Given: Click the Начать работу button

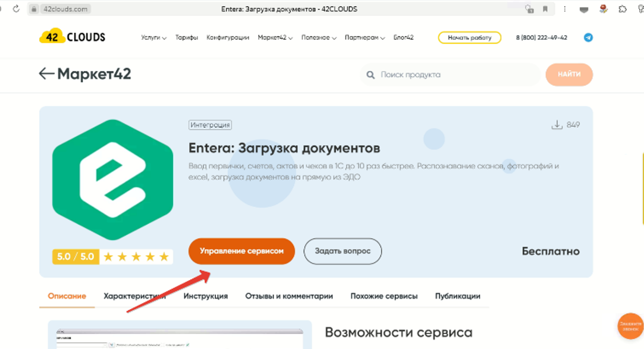Looking at the screenshot, I should click(469, 37).
